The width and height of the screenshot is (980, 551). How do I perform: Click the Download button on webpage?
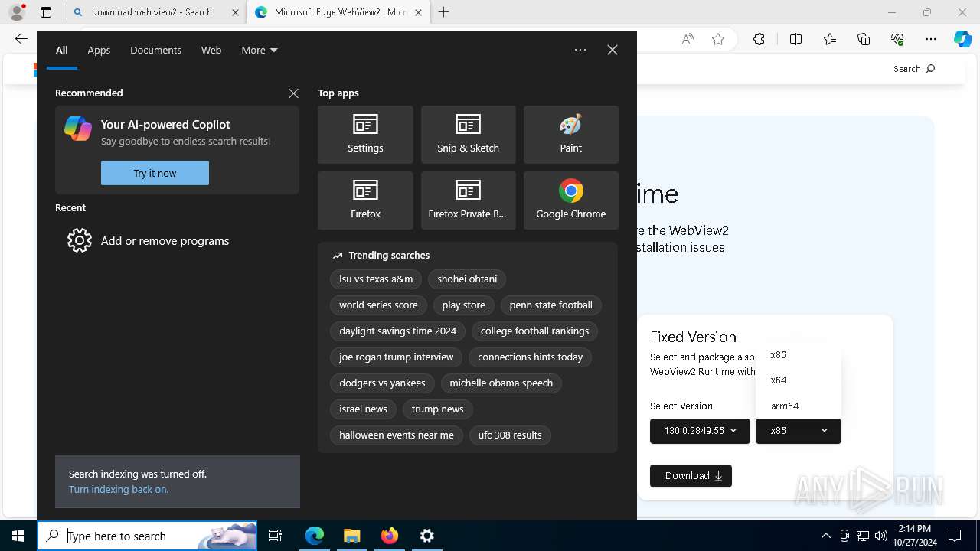pyautogui.click(x=691, y=475)
